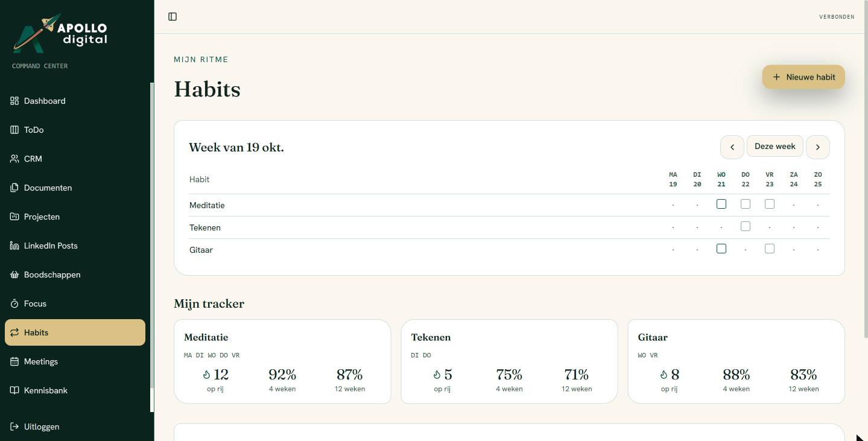The image size is (868, 441).
Task: Click the Tekenen streak flame icon
Action: [437, 375]
